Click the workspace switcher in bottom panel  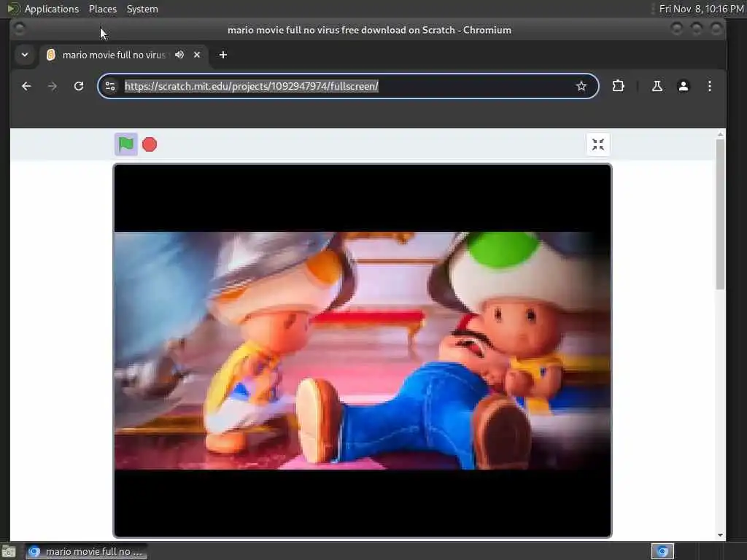point(662,551)
